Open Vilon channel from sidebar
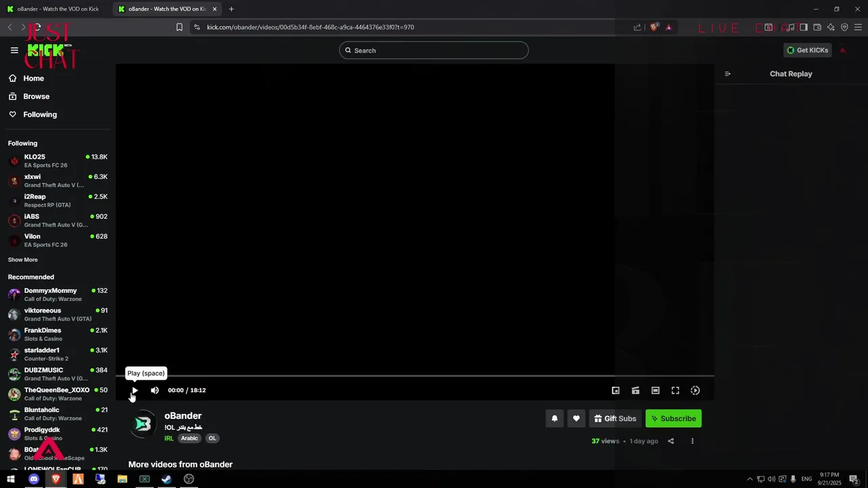The width and height of the screenshot is (868, 488). pos(58,240)
